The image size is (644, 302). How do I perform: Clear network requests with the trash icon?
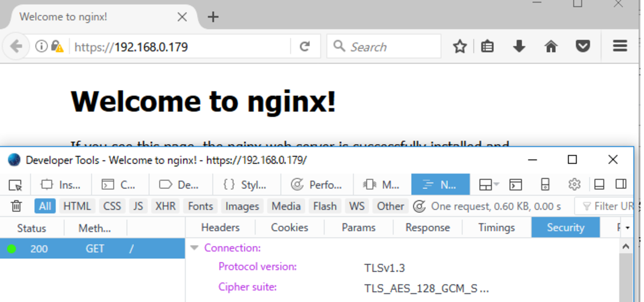tap(15, 206)
